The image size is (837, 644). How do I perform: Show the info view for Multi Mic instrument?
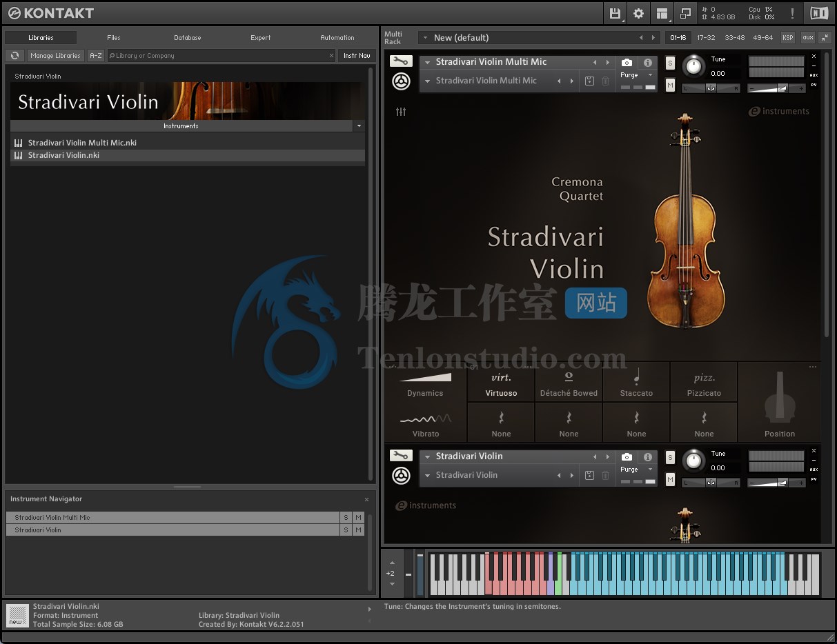click(x=647, y=62)
